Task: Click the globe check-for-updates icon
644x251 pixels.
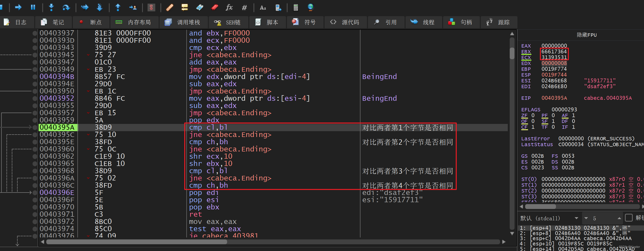Action: pyautogui.click(x=311, y=7)
